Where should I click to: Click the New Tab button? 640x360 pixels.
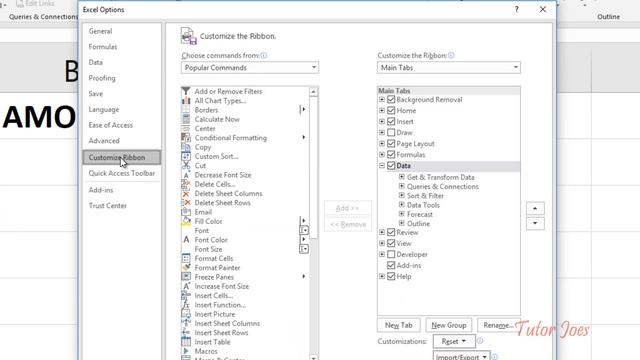[x=398, y=325]
